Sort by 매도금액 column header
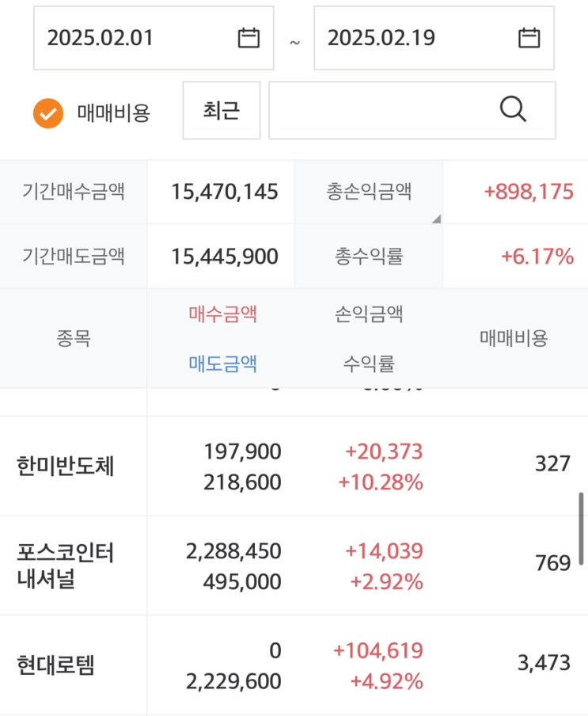 pos(222,364)
